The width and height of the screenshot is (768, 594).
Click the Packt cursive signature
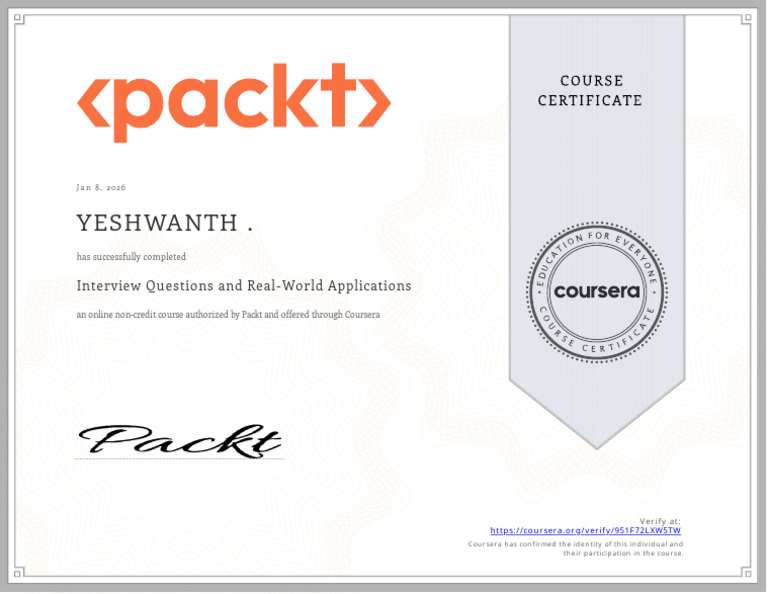pyautogui.click(x=180, y=441)
